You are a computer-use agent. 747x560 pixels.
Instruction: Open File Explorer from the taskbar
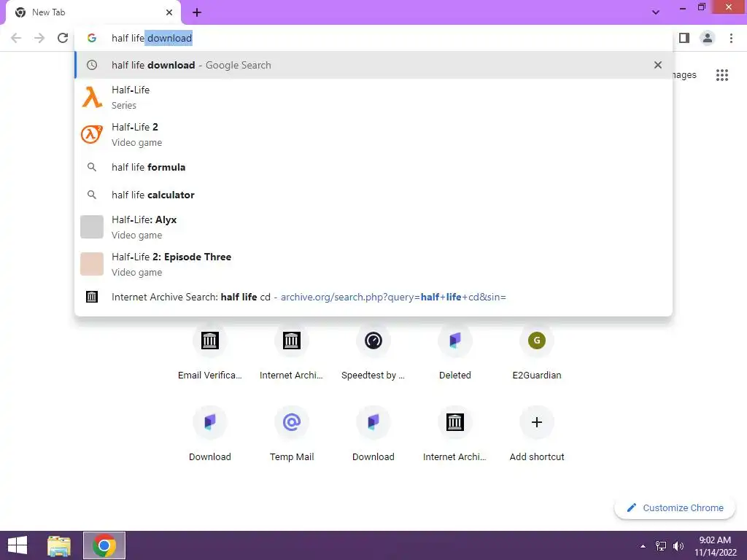coord(59,545)
